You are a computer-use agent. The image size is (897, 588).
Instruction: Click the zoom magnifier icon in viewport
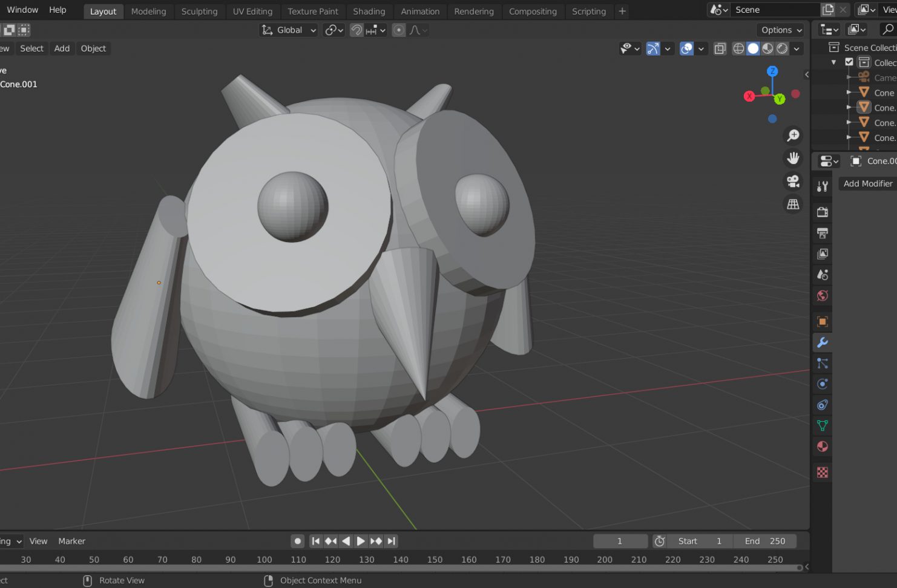793,136
